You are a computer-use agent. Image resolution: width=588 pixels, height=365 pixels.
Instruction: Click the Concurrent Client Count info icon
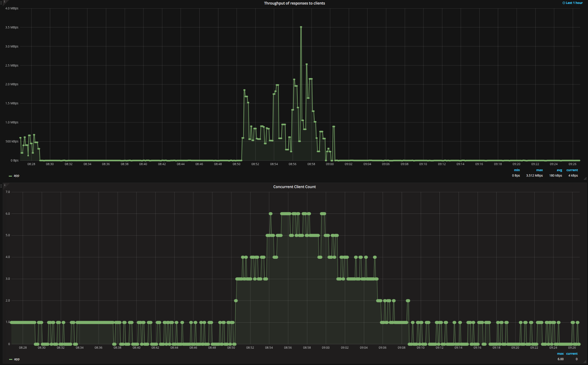click(x=5, y=185)
